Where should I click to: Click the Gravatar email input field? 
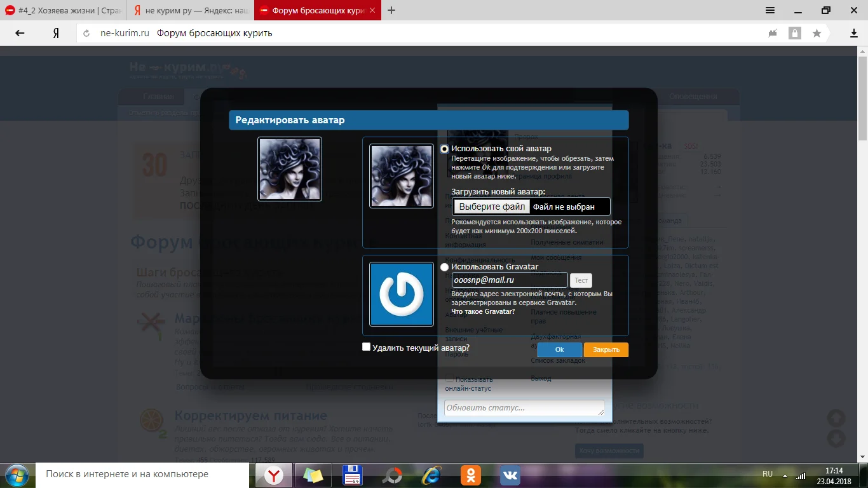click(x=510, y=280)
